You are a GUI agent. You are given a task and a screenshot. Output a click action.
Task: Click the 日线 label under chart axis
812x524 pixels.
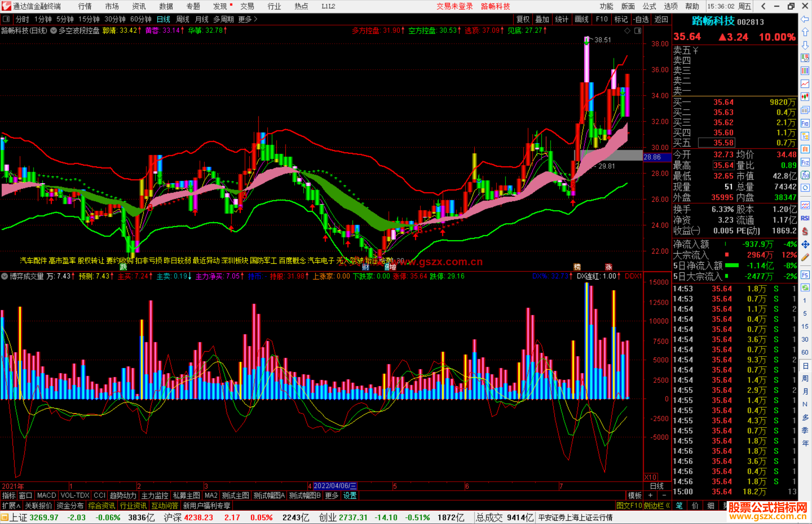(657, 486)
